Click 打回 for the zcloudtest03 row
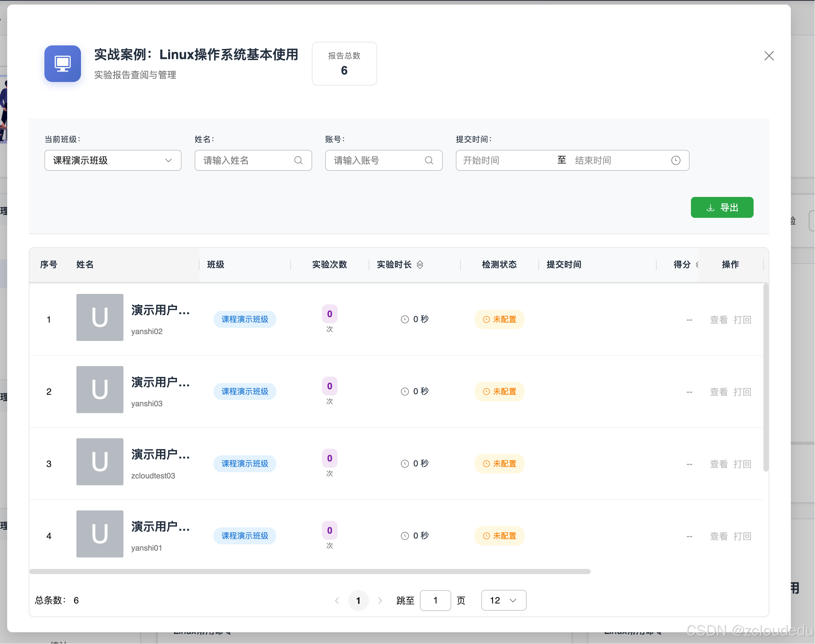The image size is (815, 644). (742, 464)
